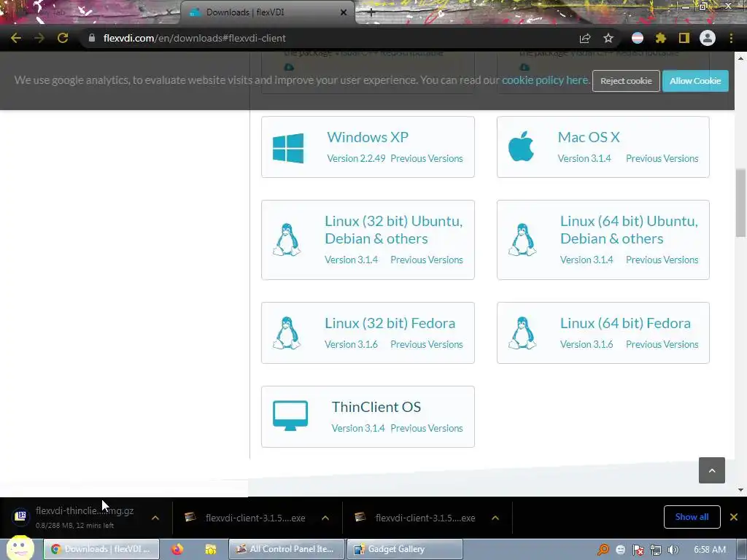The height and width of the screenshot is (560, 747).
Task: Click Version 3.1.4 under Mac OS X
Action: [x=584, y=158]
